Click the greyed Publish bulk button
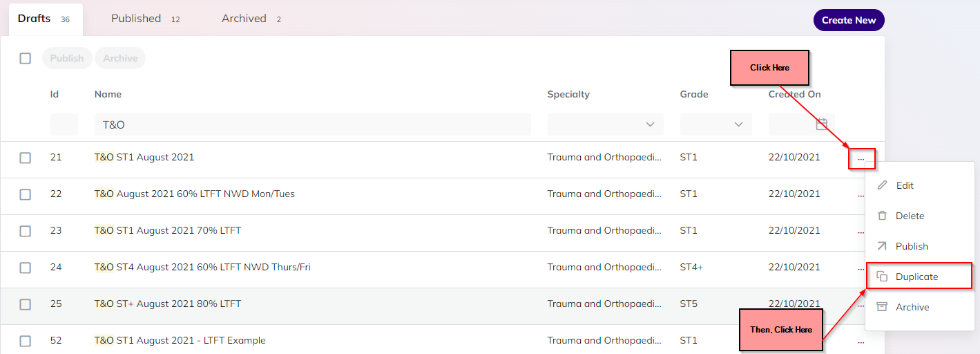Viewport: 980px width, 354px height. click(x=67, y=58)
